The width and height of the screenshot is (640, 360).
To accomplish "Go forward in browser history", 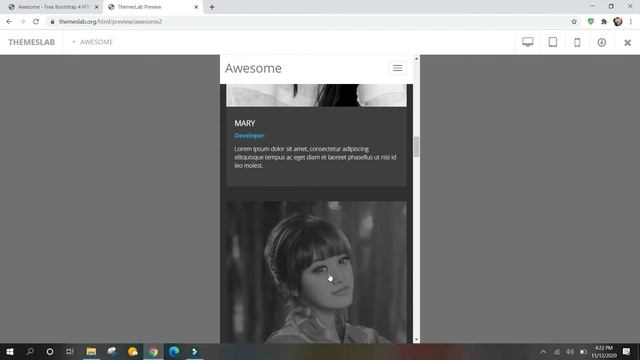I will 22,22.
